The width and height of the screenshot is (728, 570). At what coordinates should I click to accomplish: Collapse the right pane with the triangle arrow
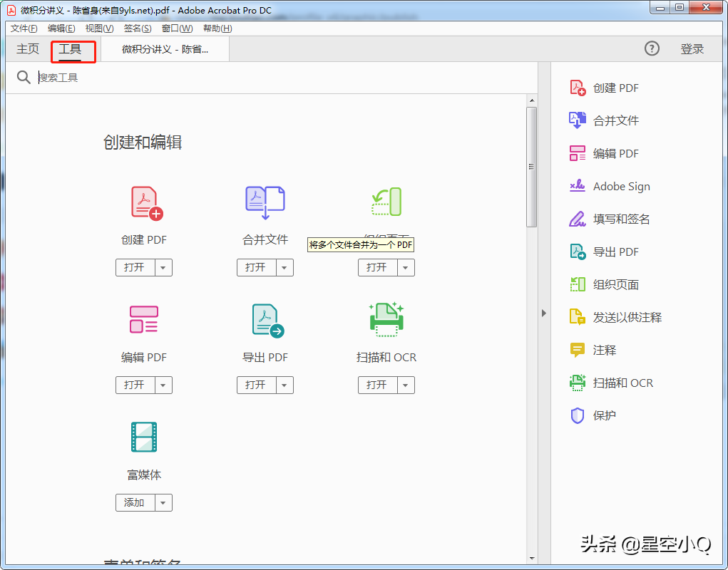[x=544, y=313]
